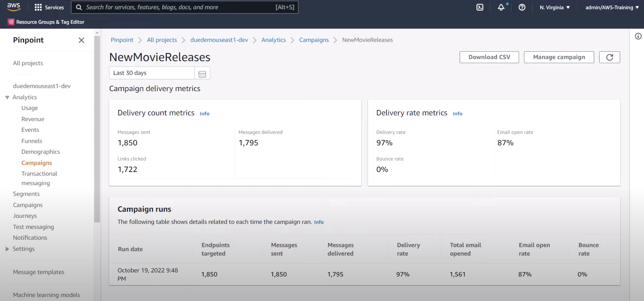The image size is (644, 301).
Task: Open the N. Virginia region dropdown
Action: pyautogui.click(x=554, y=7)
